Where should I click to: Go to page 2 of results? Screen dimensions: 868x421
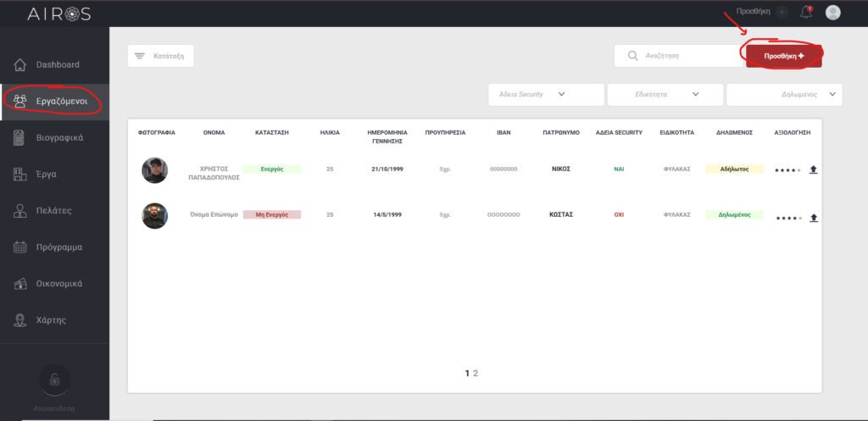click(x=476, y=373)
